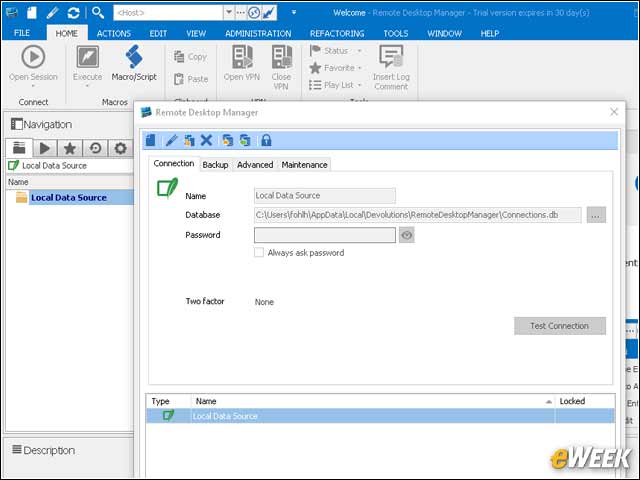Open the HELP ribbon tab

pos(490,33)
